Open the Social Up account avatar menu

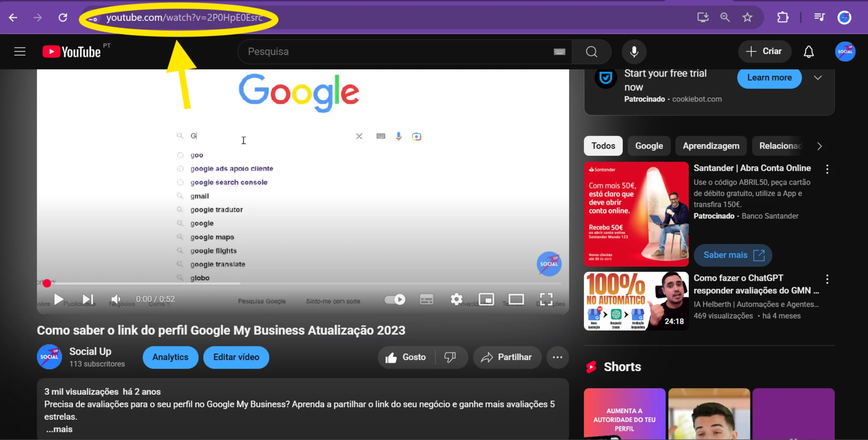pyautogui.click(x=845, y=52)
